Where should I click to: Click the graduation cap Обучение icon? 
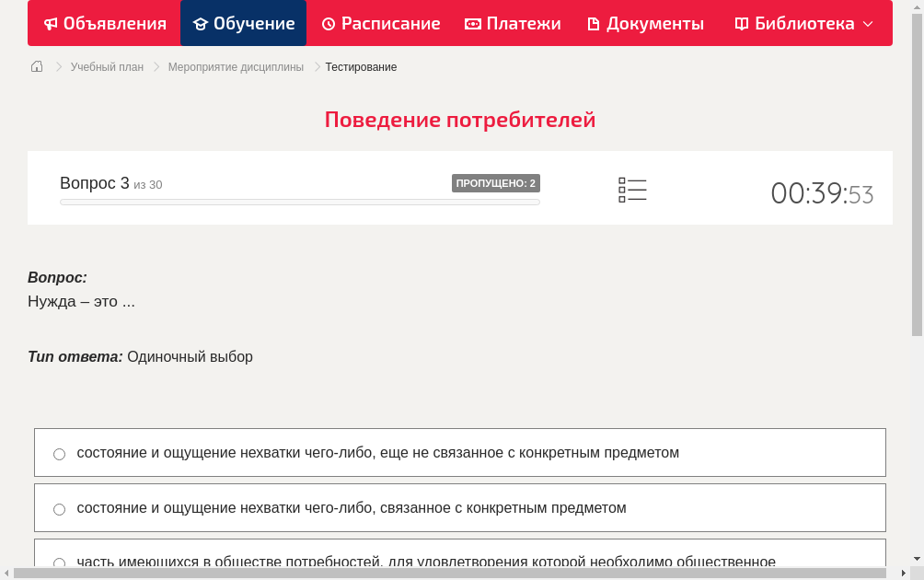201,24
